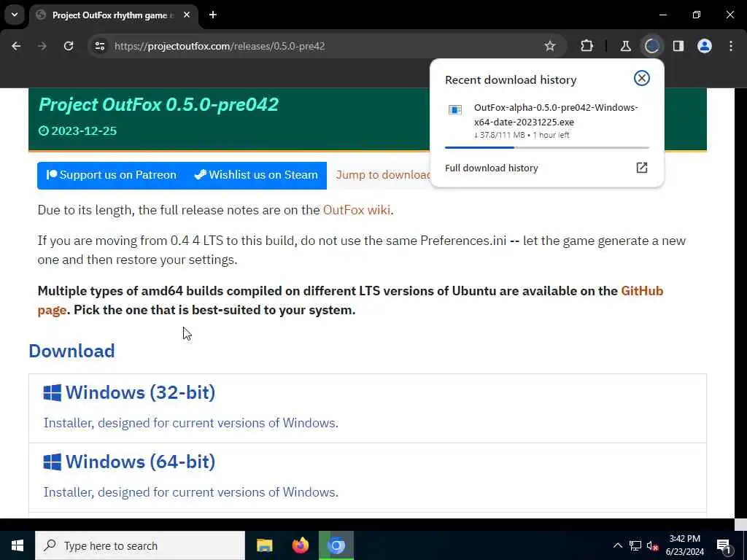Click the downloads progress icon in toolbar
Viewport: 747px width, 560px height.
(651, 46)
